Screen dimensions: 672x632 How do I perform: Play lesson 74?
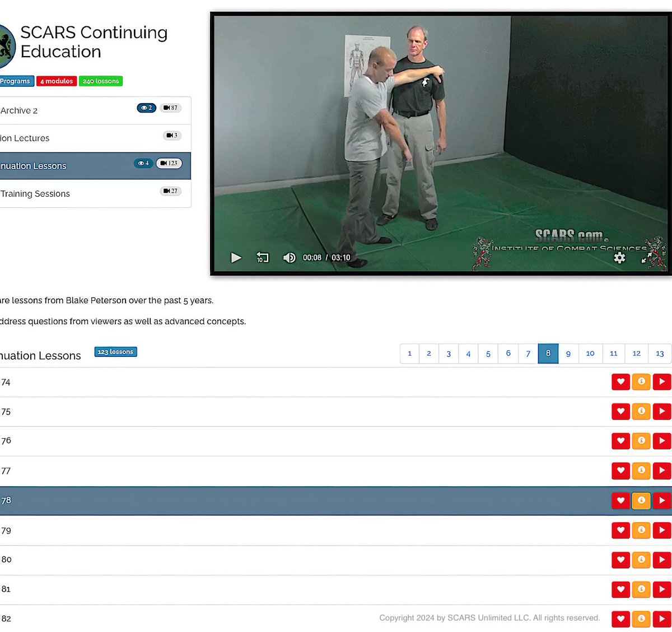662,382
